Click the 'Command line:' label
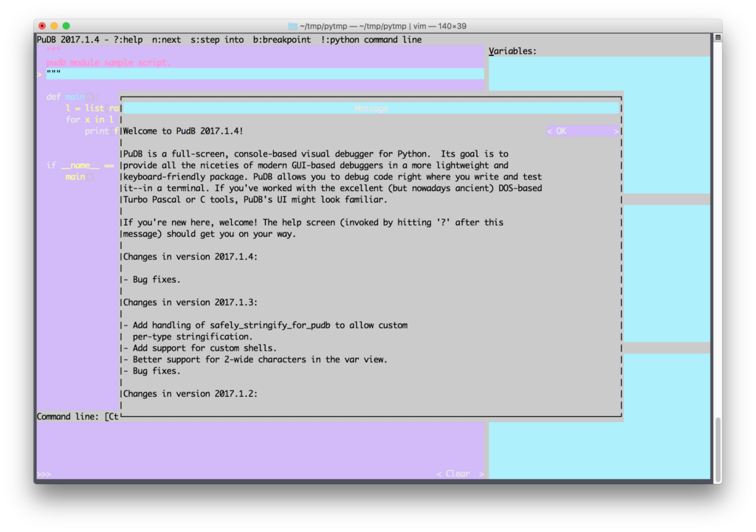 [x=68, y=416]
